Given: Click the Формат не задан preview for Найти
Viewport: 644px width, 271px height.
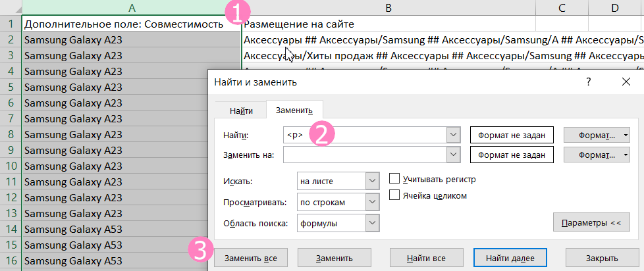Looking at the screenshot, I should [x=512, y=135].
